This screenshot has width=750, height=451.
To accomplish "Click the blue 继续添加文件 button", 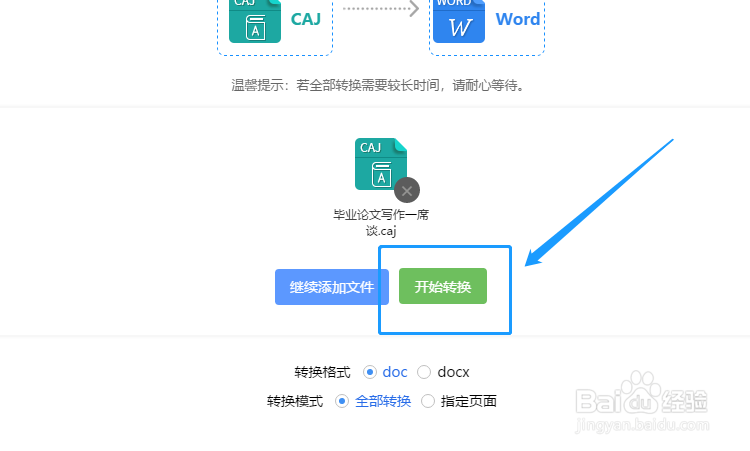I will 331,287.
